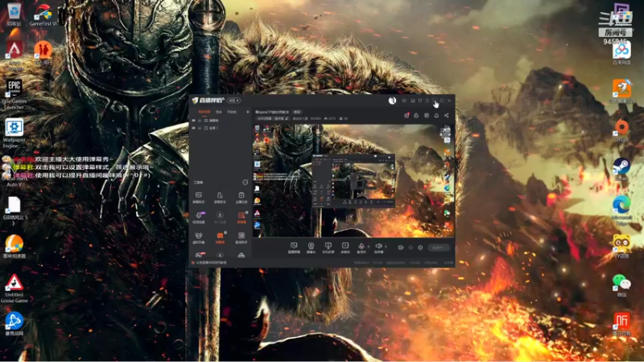Screen dimensions: 644x362
Task: Switch to the third scene tab
Action: [x=232, y=112]
